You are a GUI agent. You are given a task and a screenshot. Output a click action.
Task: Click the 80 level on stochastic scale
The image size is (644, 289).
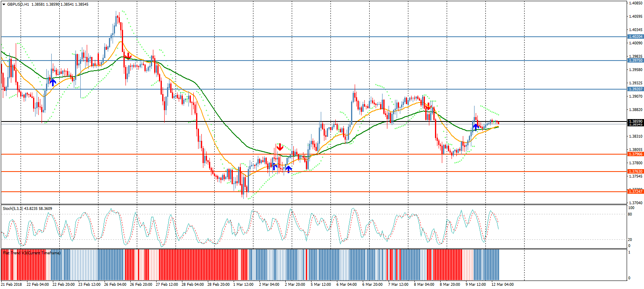630,214
